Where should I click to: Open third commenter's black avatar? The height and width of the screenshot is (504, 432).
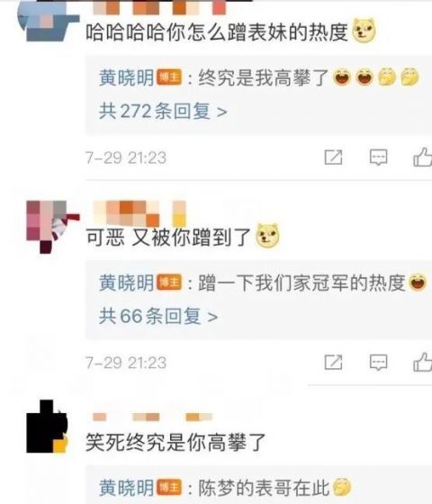(x=47, y=427)
